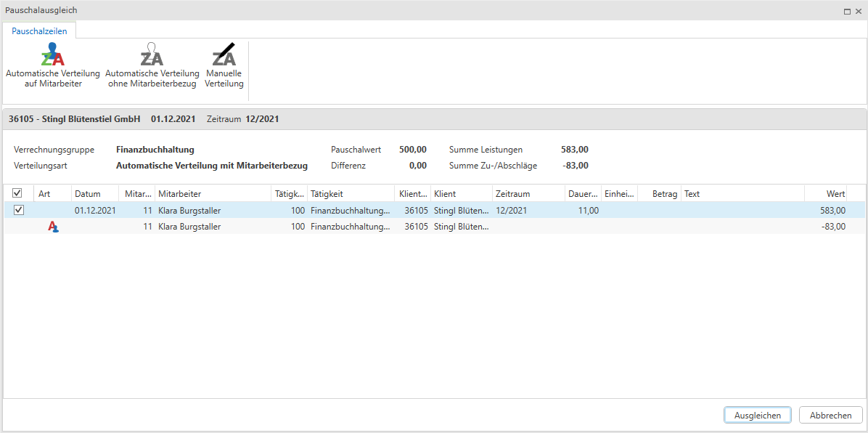
Task: Toggle the select-all checkbox in table header
Action: 18,194
